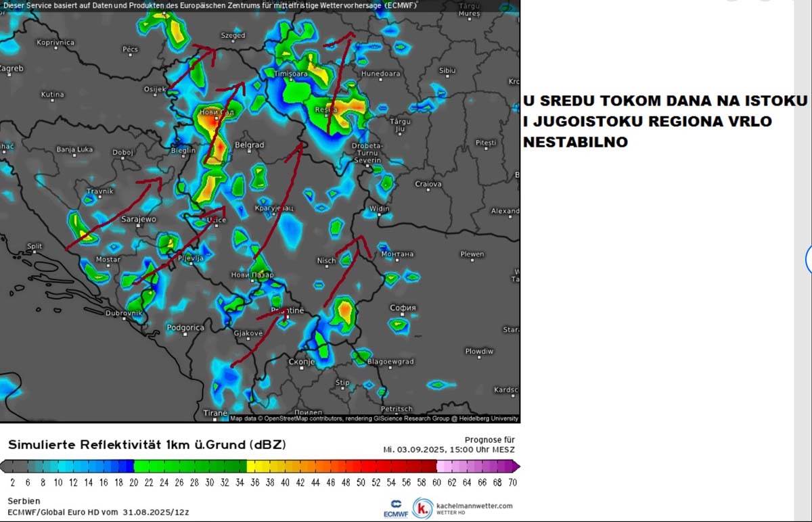Click the Timișoara label on the map
Viewport: 812px width, 522px height.
(x=290, y=73)
